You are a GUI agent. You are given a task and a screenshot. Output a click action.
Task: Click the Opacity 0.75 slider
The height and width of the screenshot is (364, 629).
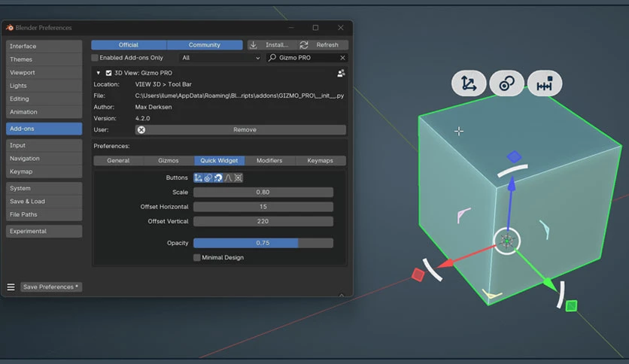click(263, 243)
